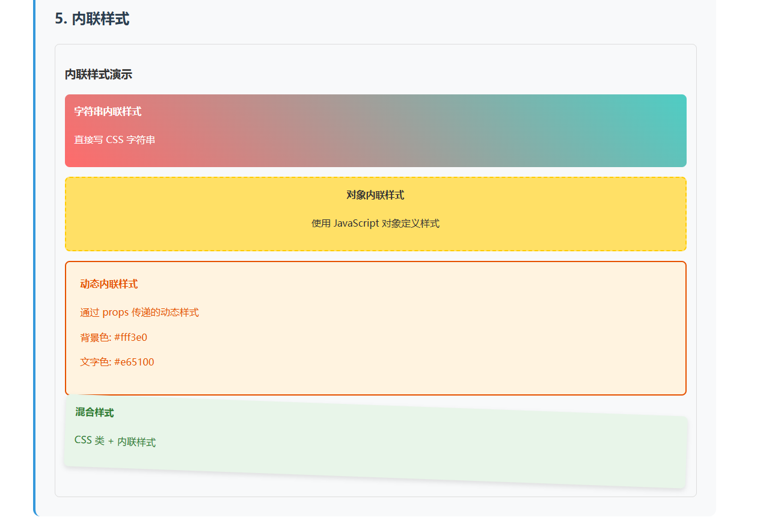Click the heading "5. 内联样式"
Screen dimensions: 772x532
click(x=92, y=19)
